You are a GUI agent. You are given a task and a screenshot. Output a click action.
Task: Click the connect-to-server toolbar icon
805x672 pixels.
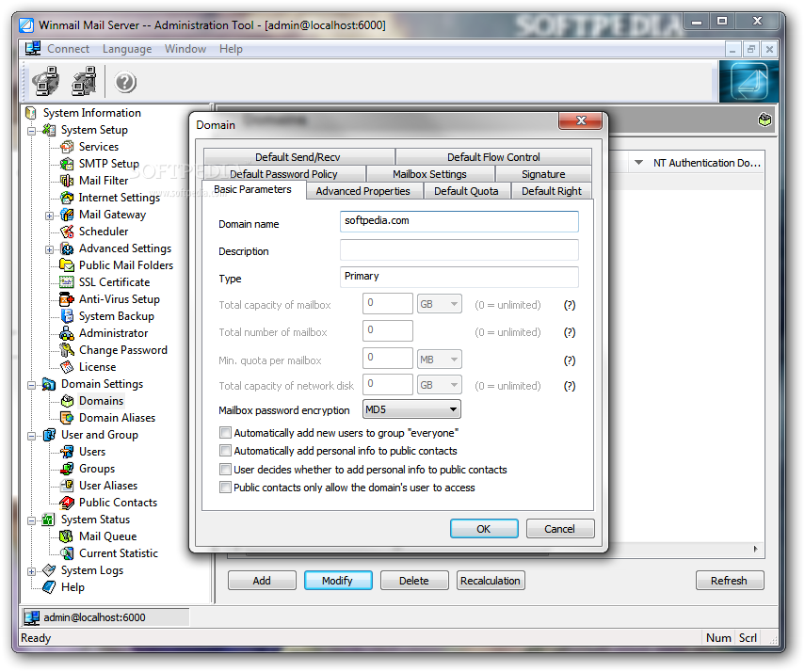(46, 81)
